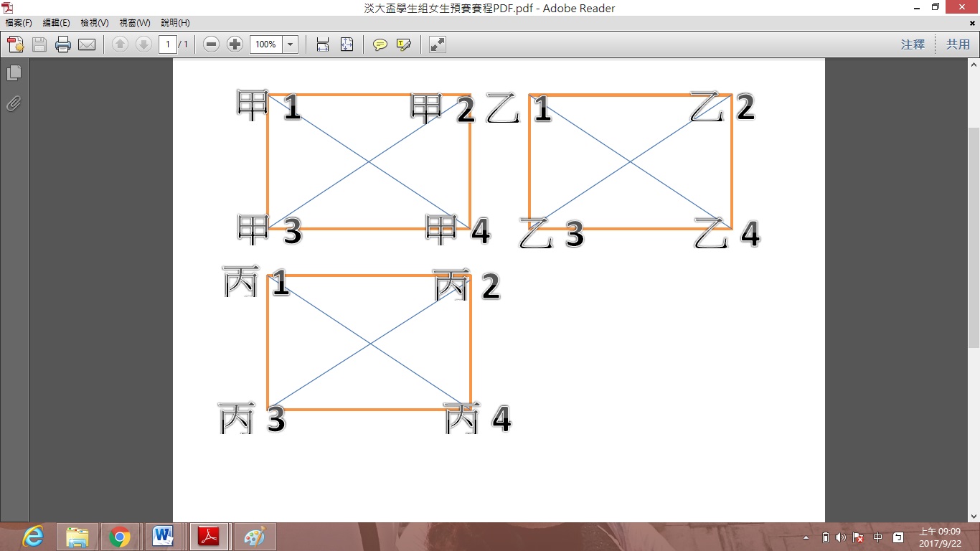Close the document with menu-bar X
This screenshot has height=551, width=980.
972,23
